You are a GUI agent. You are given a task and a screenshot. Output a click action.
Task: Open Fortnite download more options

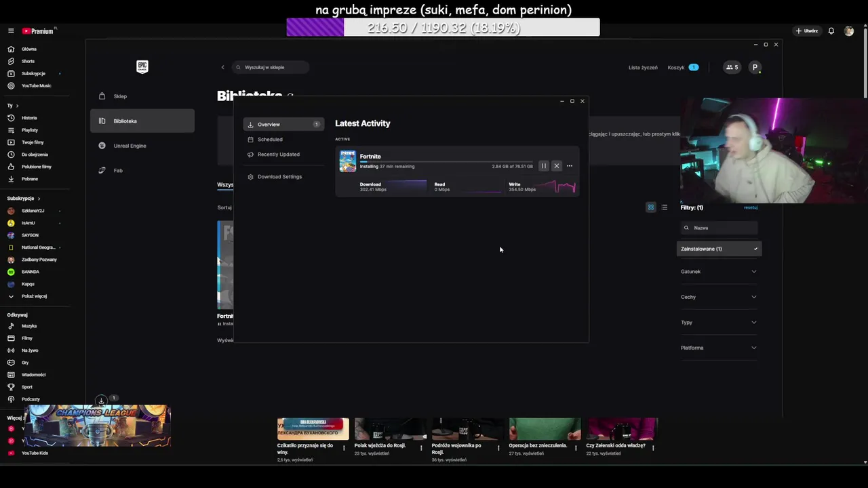tap(570, 166)
